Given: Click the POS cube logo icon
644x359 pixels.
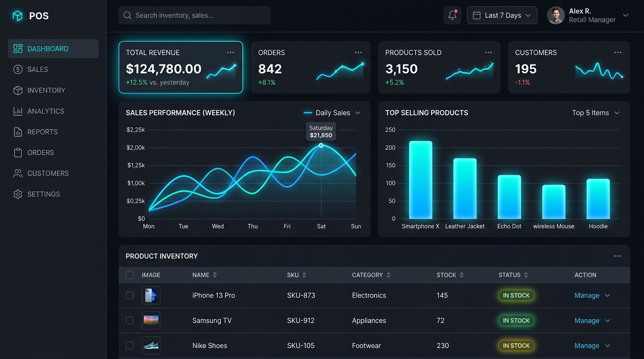Looking at the screenshot, I should coord(17,16).
